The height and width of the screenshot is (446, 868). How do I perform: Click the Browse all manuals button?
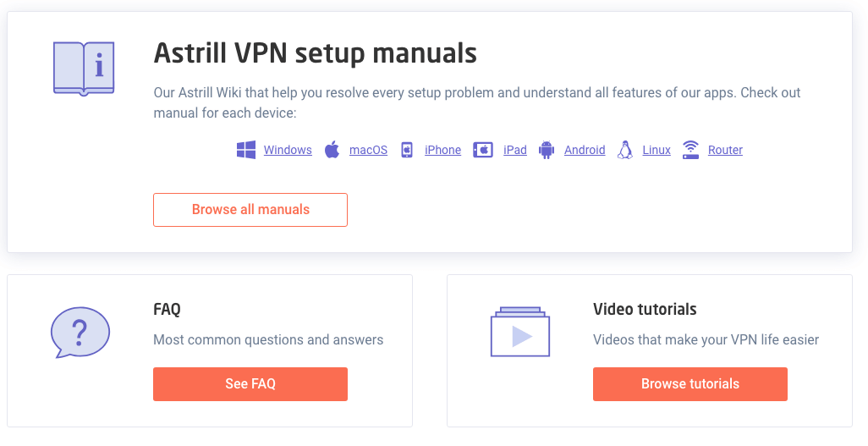click(250, 210)
